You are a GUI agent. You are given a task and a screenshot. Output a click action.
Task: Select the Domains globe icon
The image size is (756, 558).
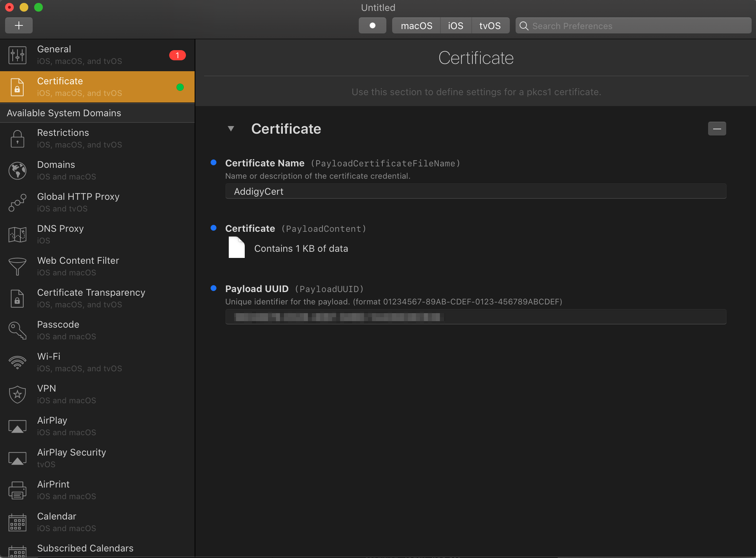pos(17,171)
